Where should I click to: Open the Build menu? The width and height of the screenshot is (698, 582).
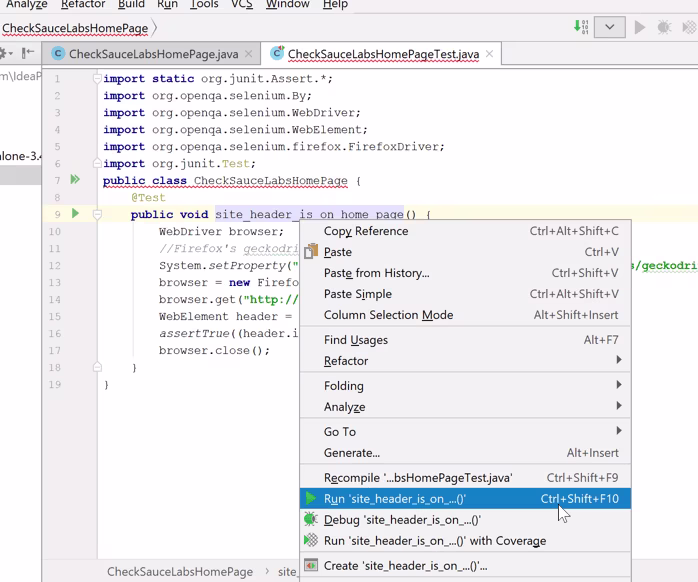(x=131, y=4)
